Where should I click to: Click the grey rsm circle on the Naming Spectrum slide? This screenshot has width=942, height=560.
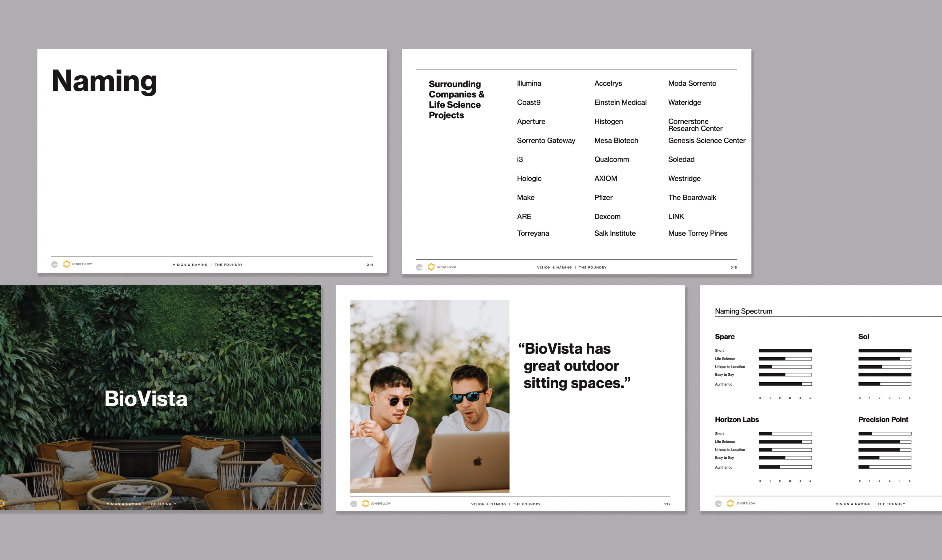(x=719, y=504)
